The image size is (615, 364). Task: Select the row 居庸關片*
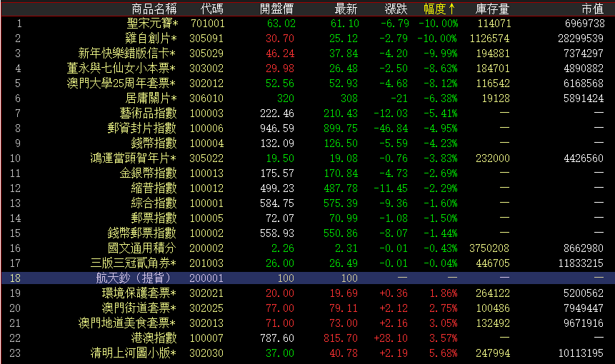click(307, 98)
